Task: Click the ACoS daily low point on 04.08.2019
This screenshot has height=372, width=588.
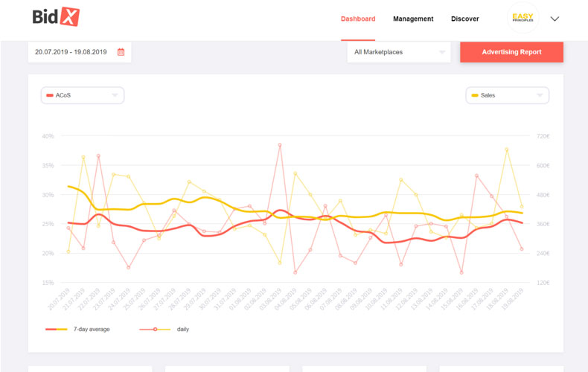Action: (295, 272)
